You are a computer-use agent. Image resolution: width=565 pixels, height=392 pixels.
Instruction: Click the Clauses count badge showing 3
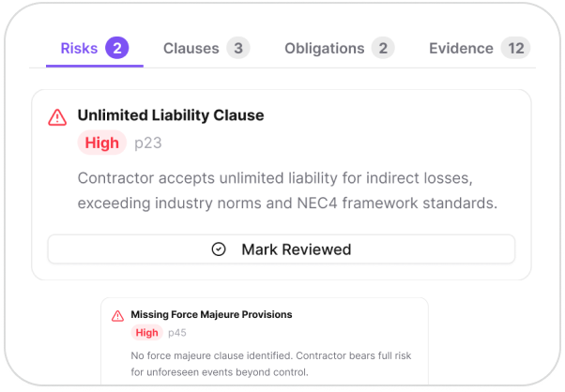click(238, 48)
